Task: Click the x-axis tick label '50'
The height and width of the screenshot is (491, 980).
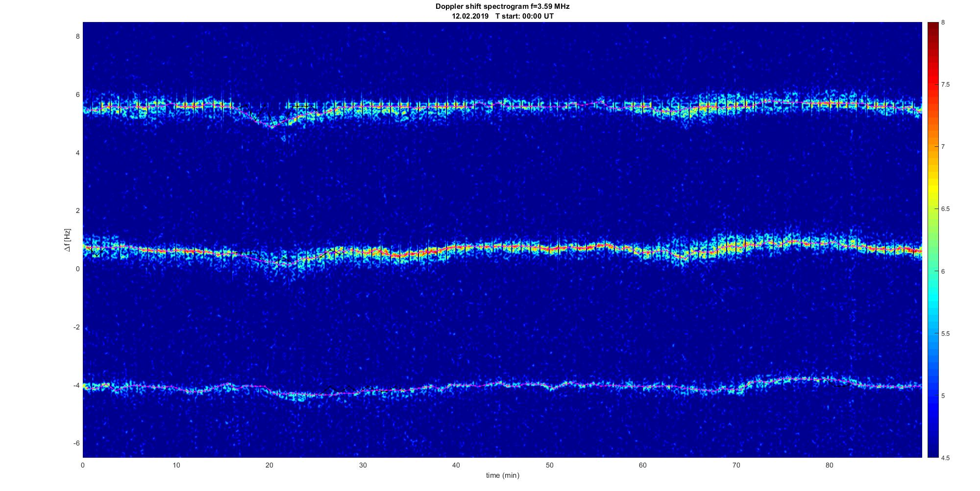Action: [x=549, y=466]
